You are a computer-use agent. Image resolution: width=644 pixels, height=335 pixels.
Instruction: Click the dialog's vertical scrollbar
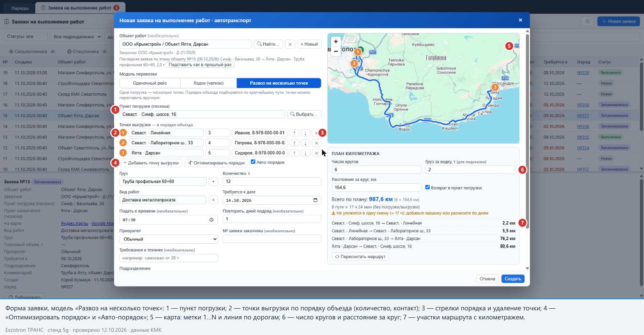click(527, 131)
